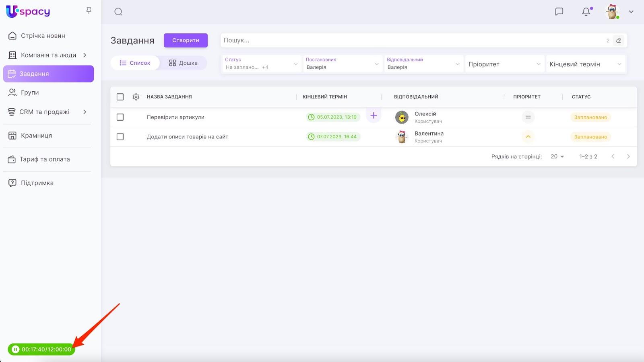Open the Статус filter dropdown
This screenshot has height=362, width=644.
(262, 64)
